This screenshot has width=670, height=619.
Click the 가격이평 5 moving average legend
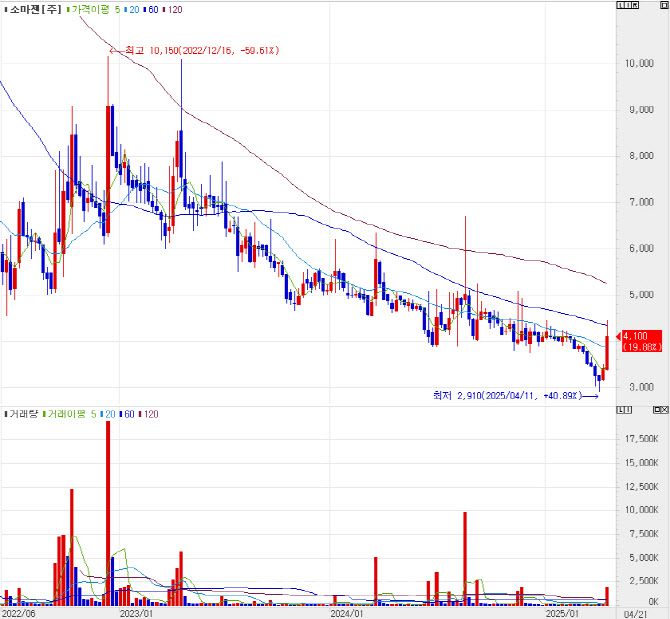95,9
